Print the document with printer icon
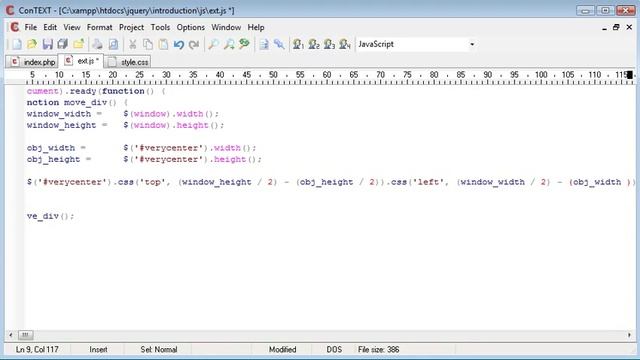 [x=97, y=44]
